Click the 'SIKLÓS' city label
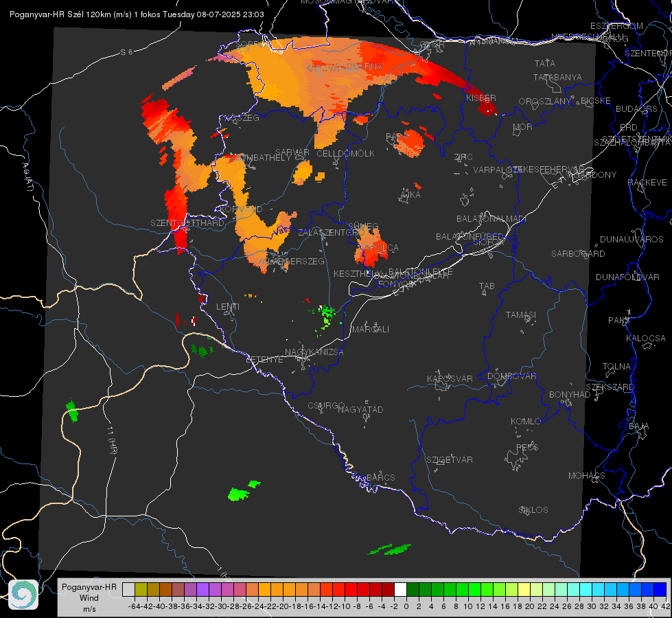Image resolution: width=672 pixels, height=618 pixels. [x=533, y=510]
